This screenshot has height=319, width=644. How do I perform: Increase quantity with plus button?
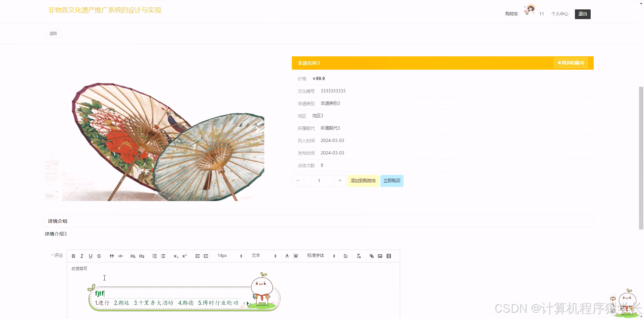click(x=340, y=181)
